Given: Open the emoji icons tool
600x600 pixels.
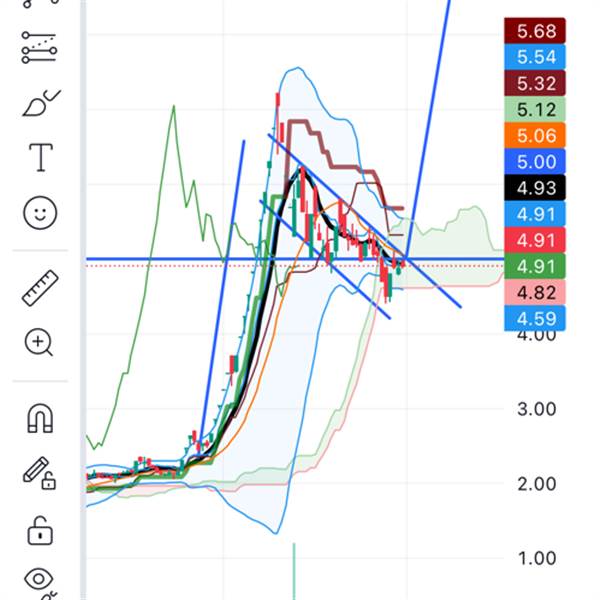Looking at the screenshot, I should 40,212.
